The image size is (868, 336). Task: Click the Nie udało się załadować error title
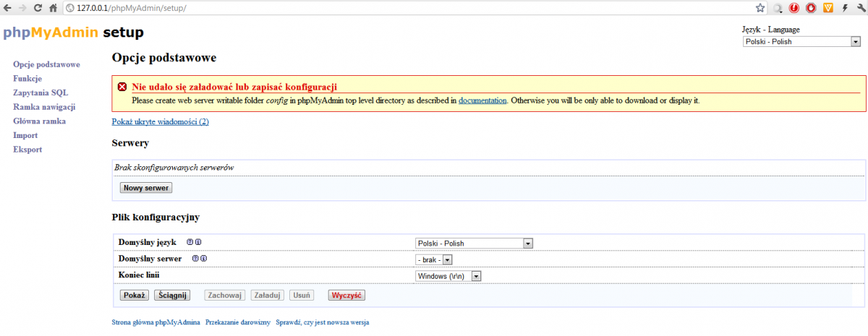point(234,87)
